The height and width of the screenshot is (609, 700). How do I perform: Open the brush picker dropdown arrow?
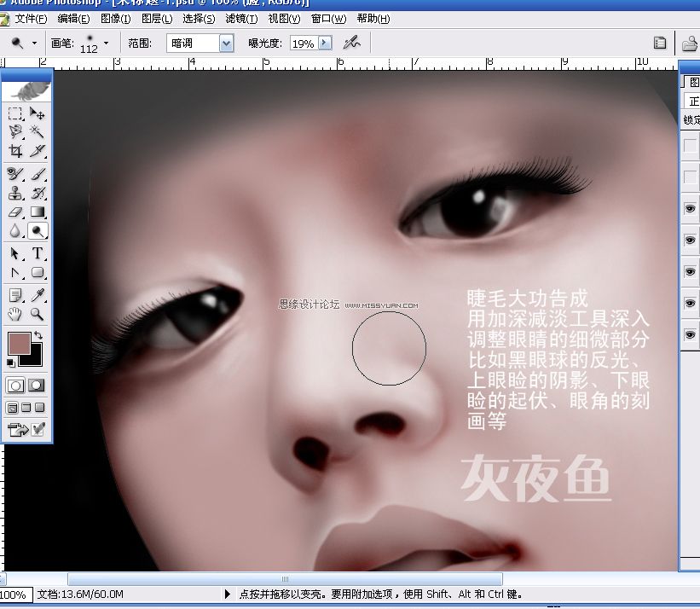107,43
